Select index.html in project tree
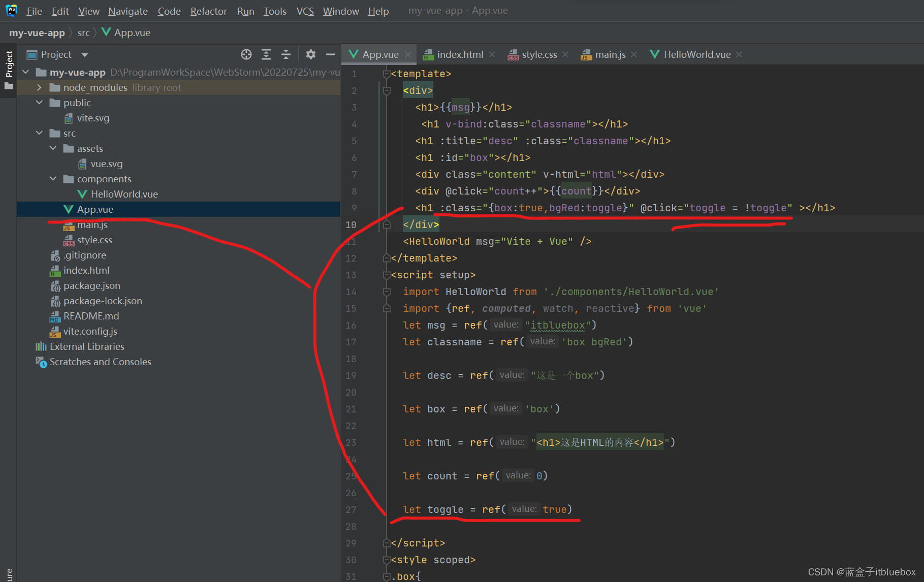This screenshot has width=924, height=582. click(x=178, y=270)
